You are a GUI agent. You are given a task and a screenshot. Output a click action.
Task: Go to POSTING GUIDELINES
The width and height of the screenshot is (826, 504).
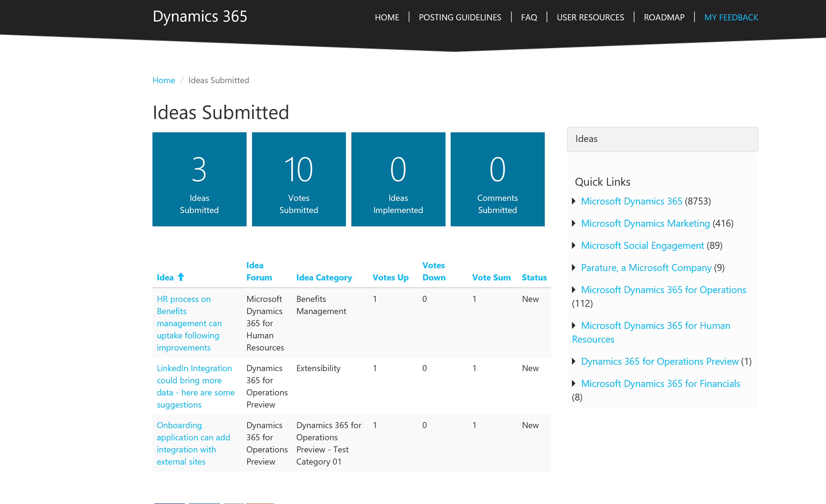(460, 17)
